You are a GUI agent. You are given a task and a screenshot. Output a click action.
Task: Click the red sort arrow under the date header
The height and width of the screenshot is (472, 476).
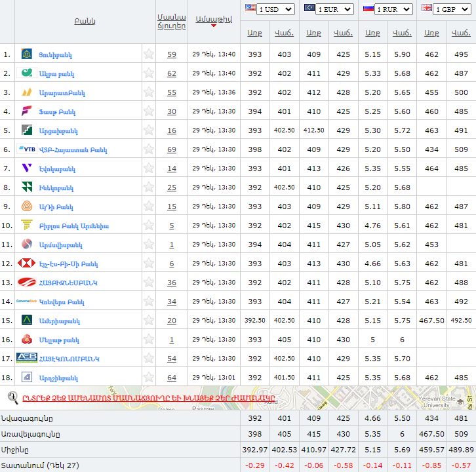click(214, 26)
